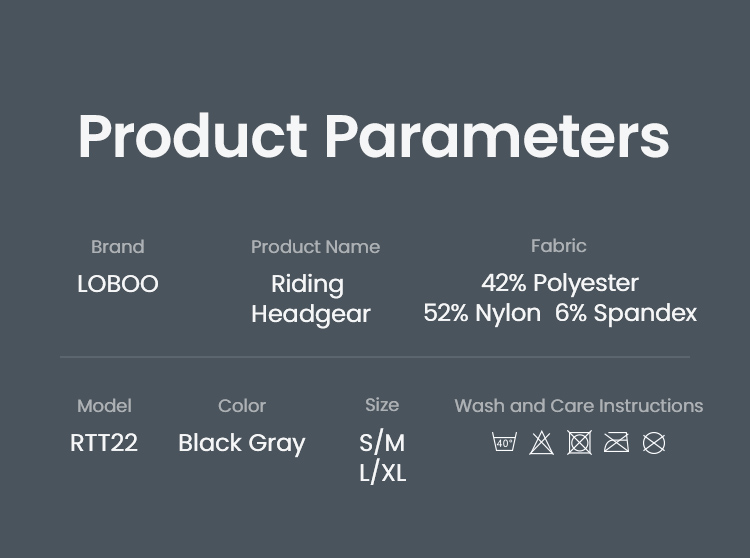Viewport: 750px width, 558px height.
Task: Click the 6% Spandex text
Action: click(x=626, y=313)
